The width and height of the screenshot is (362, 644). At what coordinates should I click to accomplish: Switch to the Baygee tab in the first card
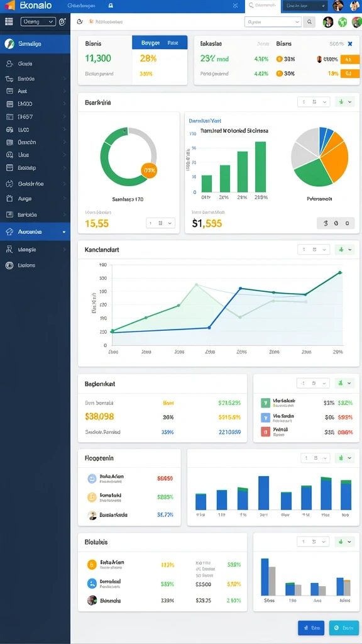pos(150,43)
